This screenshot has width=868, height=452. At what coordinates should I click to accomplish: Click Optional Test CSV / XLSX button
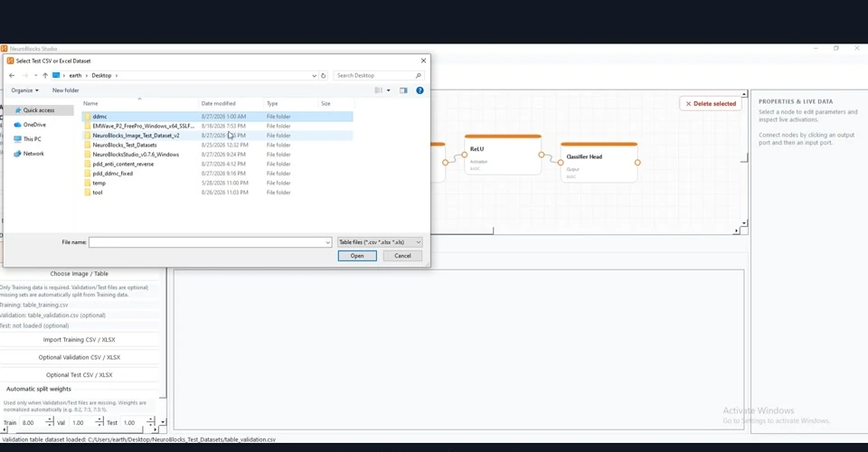tap(80, 374)
